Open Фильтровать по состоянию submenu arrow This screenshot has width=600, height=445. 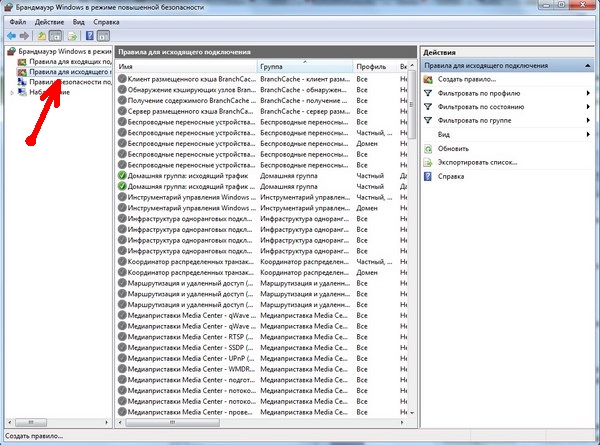coord(588,107)
